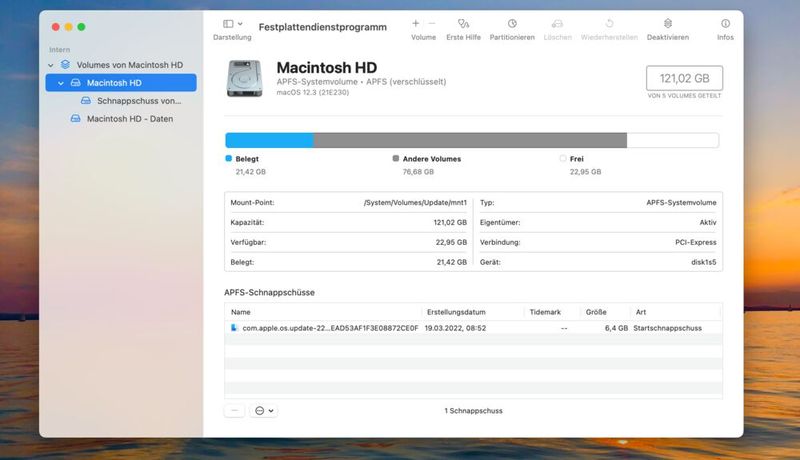Select the com.apple.os.update snapshot row
800x460 pixels.
473,328
